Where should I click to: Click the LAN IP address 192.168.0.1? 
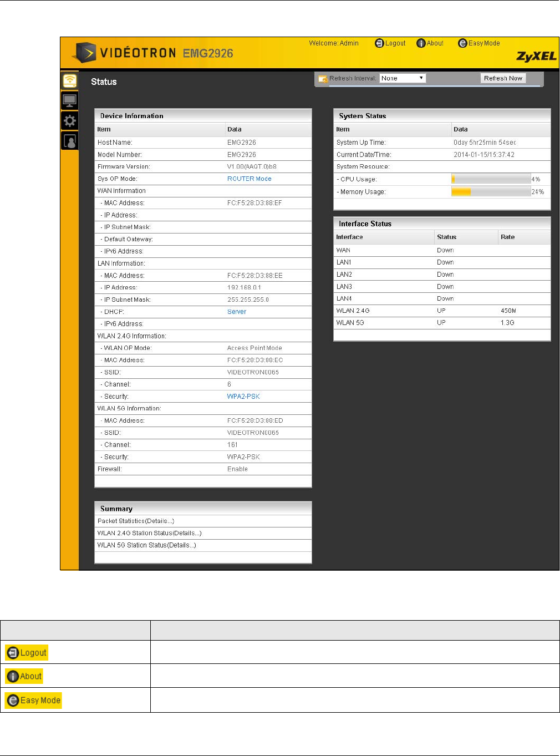pyautogui.click(x=244, y=287)
